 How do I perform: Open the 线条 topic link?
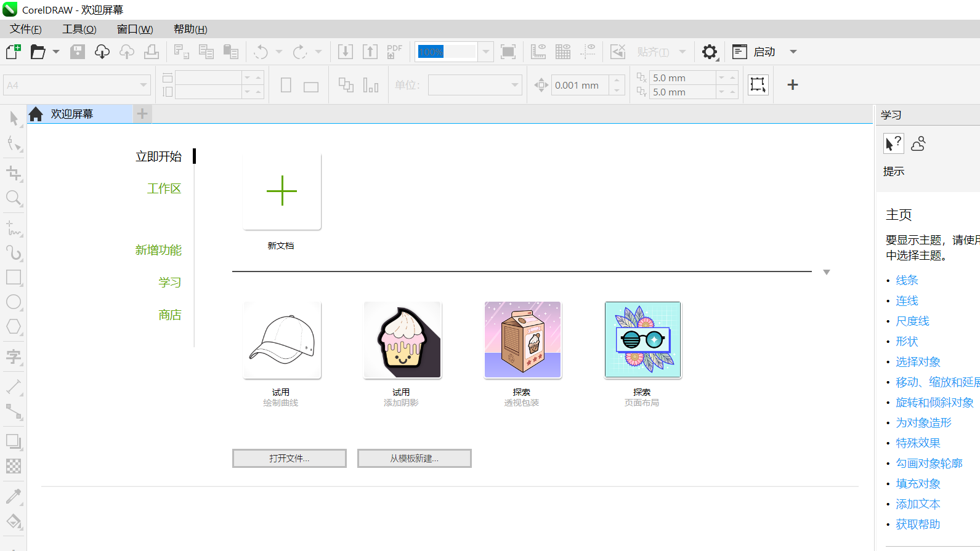pyautogui.click(x=907, y=280)
